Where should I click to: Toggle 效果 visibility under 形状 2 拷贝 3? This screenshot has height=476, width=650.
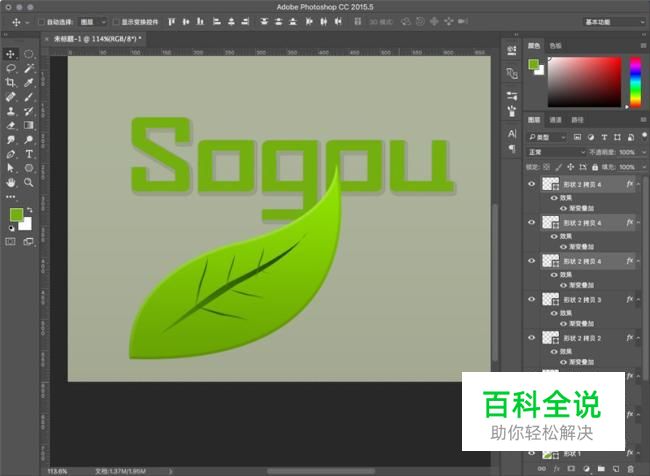pyautogui.click(x=554, y=313)
